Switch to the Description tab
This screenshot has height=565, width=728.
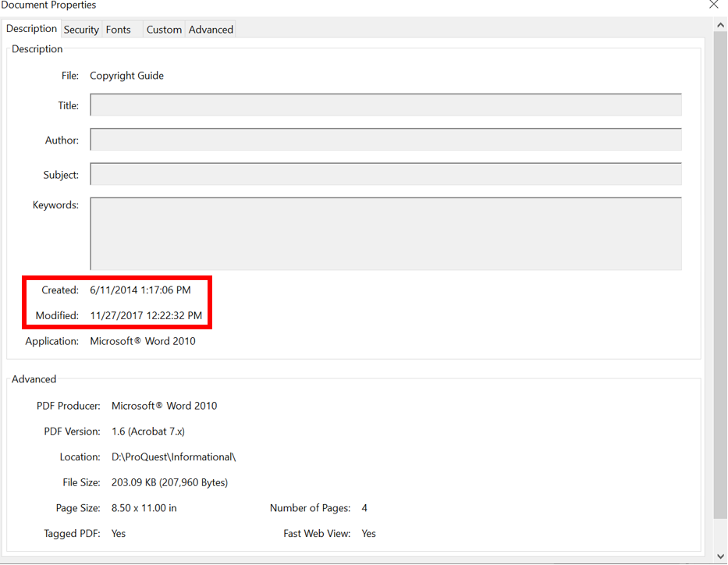point(32,29)
